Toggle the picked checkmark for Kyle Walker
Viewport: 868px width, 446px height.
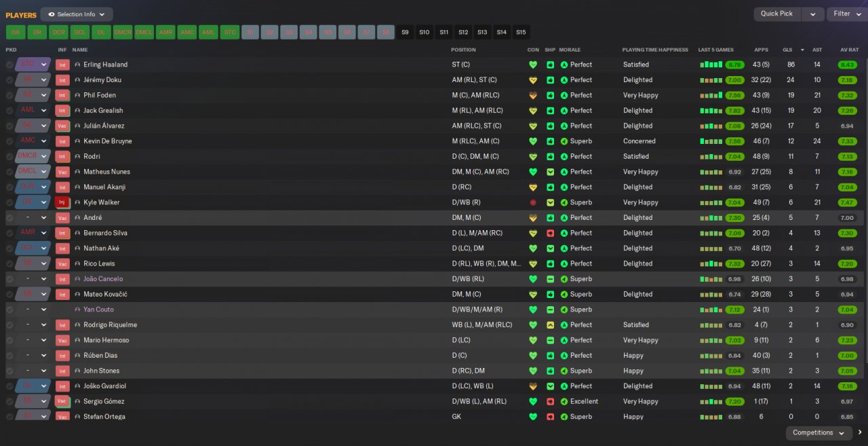tap(9, 202)
